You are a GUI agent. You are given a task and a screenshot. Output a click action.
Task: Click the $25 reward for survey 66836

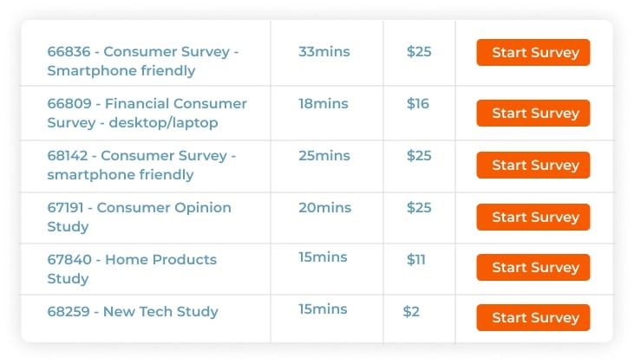point(419,52)
